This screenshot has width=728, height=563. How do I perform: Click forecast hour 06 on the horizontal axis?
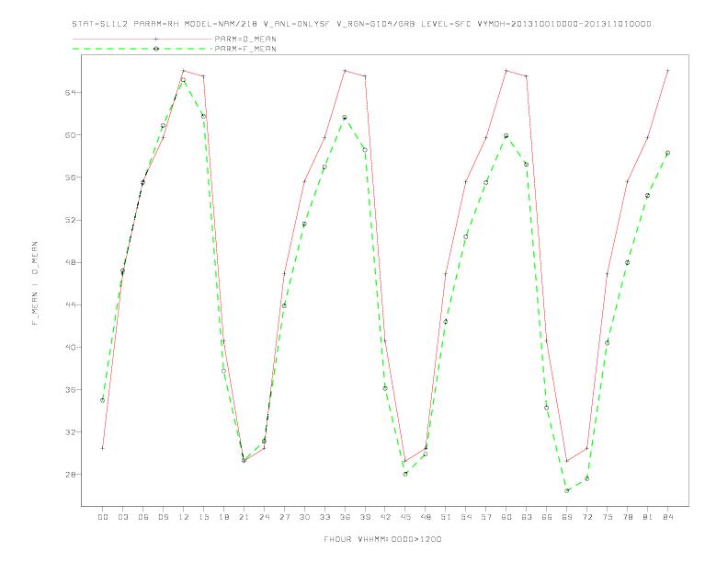coord(143,517)
